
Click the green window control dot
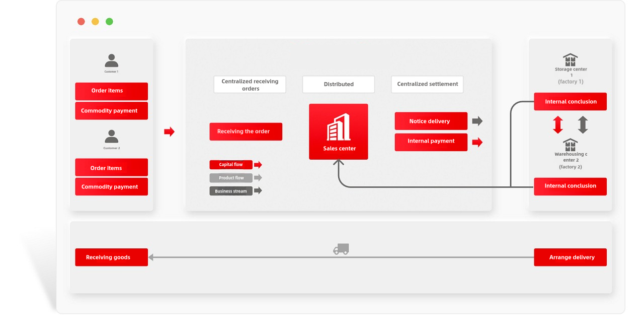pos(109,22)
